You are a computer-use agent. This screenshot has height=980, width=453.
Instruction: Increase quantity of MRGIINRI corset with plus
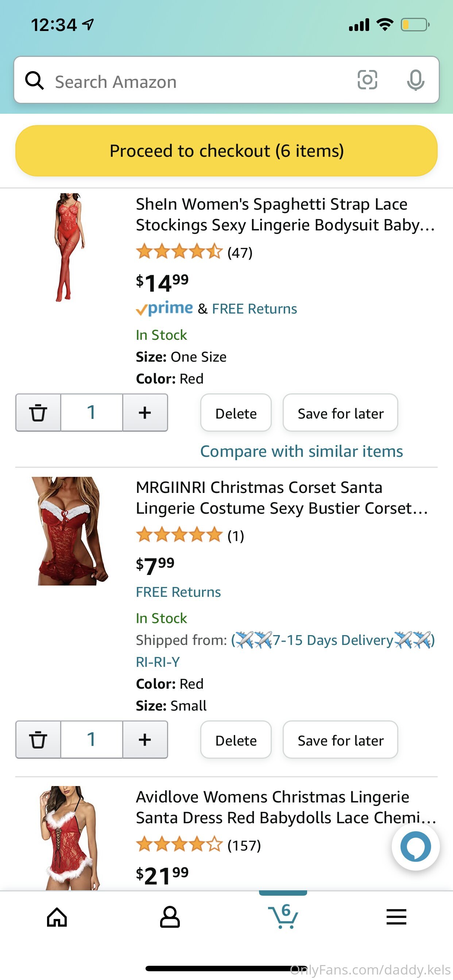pos(145,740)
